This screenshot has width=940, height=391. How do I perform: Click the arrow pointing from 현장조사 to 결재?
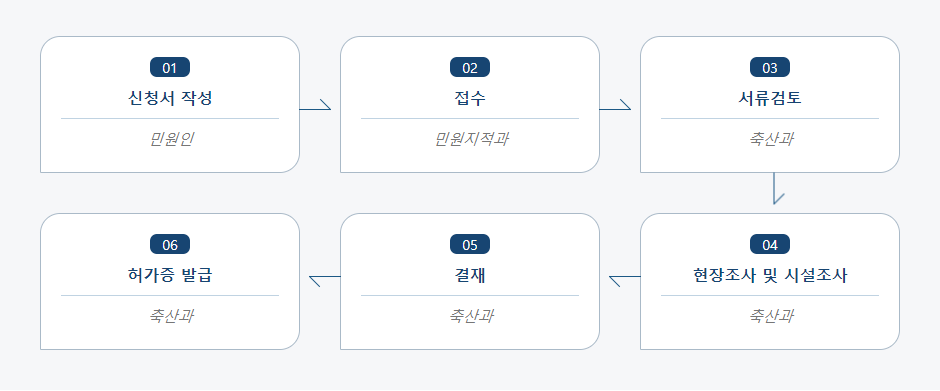[x=625, y=281]
